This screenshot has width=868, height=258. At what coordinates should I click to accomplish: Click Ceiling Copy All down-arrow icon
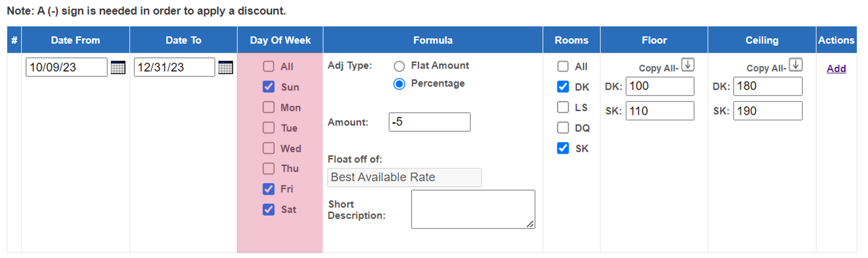(796, 64)
